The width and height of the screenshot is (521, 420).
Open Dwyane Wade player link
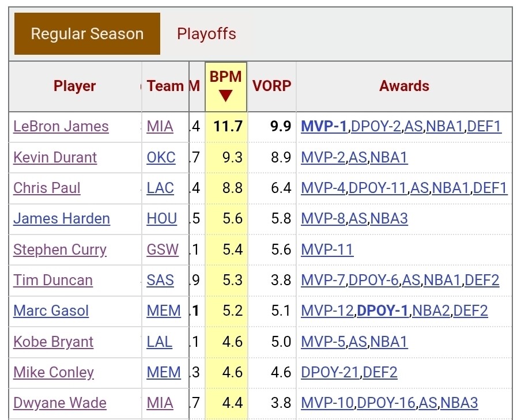pos(60,403)
